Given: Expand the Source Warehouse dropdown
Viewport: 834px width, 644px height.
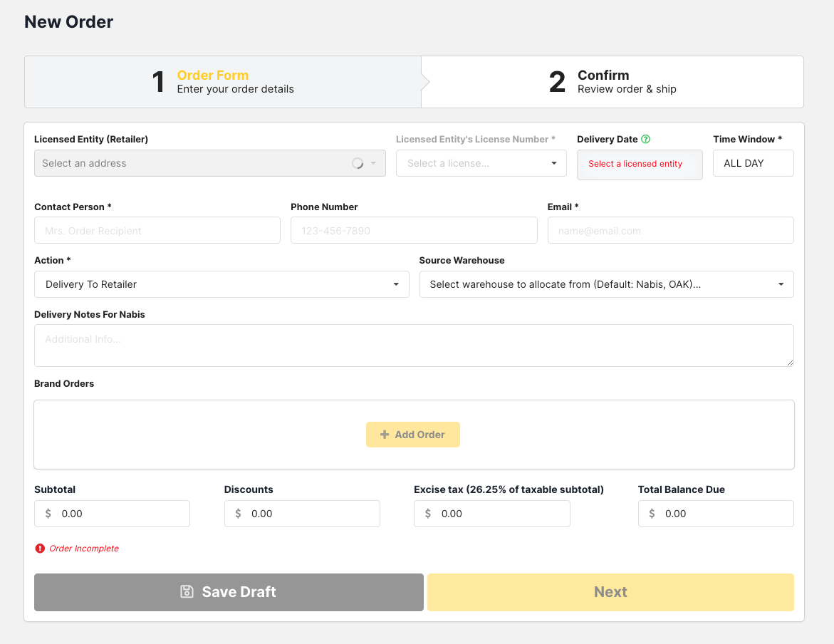Looking at the screenshot, I should [x=606, y=284].
